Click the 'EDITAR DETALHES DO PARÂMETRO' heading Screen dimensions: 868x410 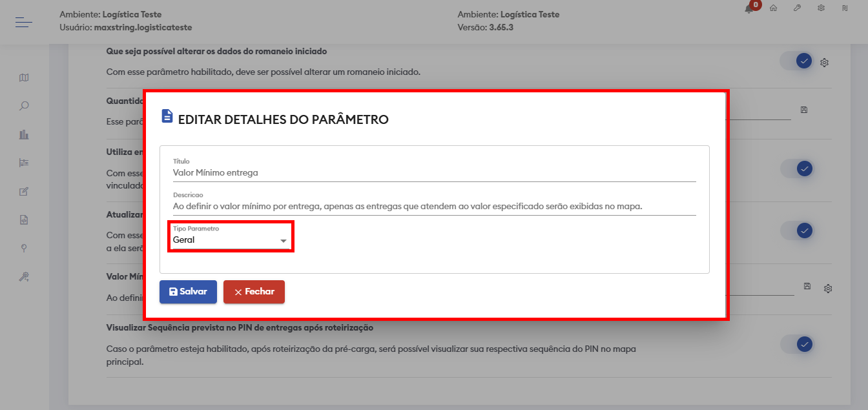click(284, 119)
